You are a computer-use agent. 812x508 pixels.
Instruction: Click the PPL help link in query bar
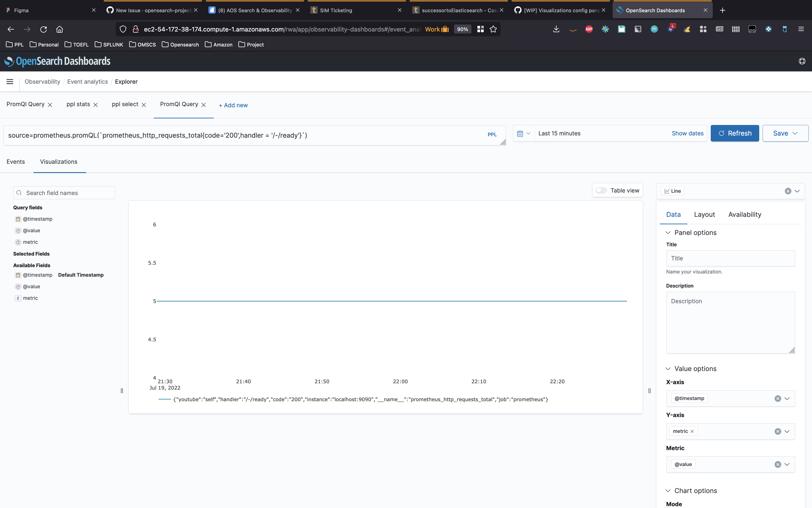[492, 134]
